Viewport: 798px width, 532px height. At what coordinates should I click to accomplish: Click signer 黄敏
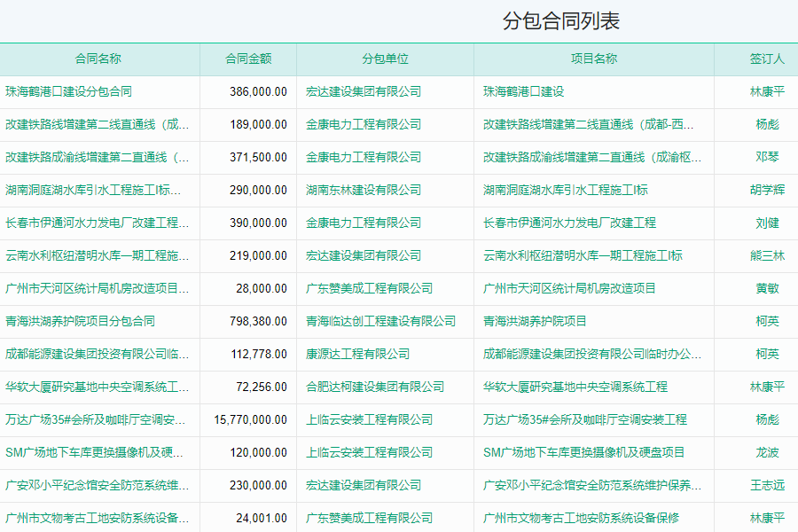767,289
